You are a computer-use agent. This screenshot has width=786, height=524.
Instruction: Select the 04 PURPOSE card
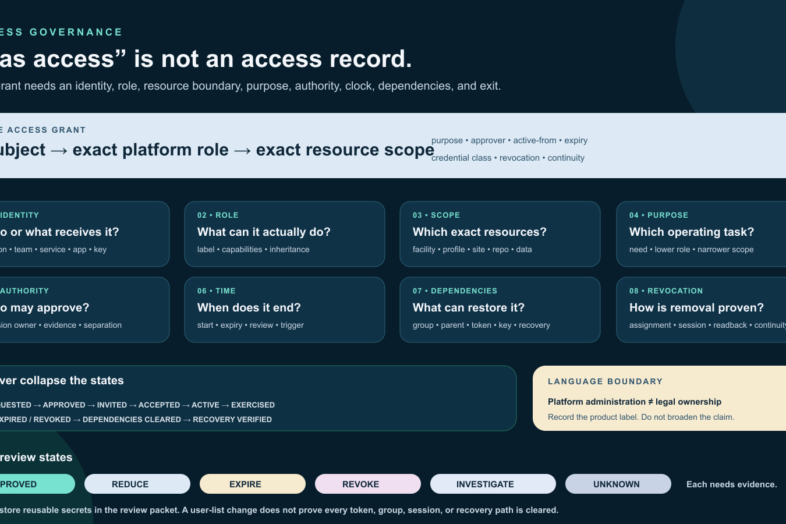tap(701, 234)
